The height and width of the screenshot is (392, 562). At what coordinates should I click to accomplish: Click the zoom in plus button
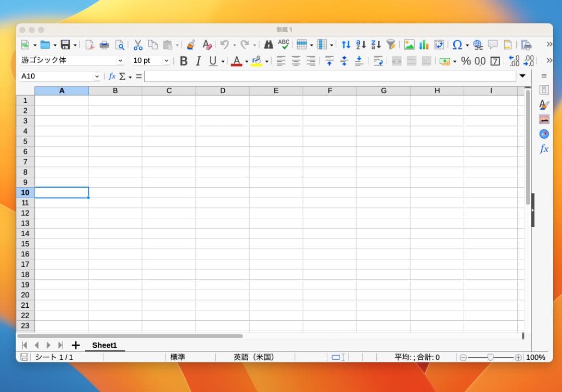point(518,358)
